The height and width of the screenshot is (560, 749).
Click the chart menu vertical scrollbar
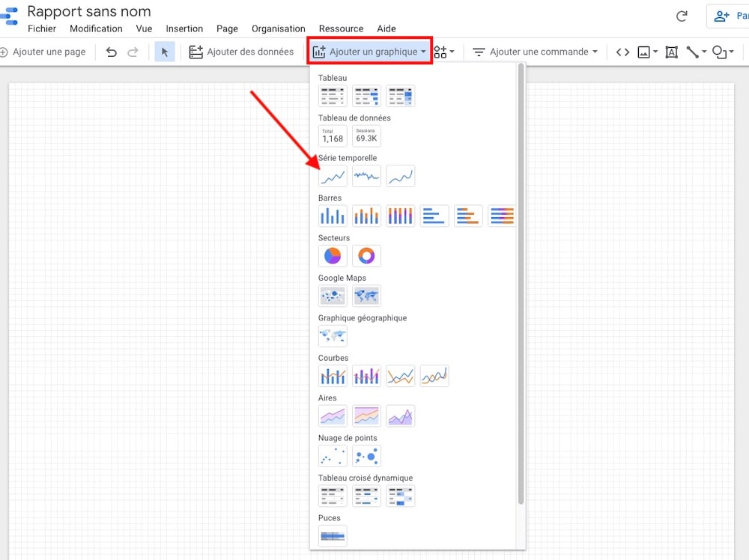click(x=521, y=284)
